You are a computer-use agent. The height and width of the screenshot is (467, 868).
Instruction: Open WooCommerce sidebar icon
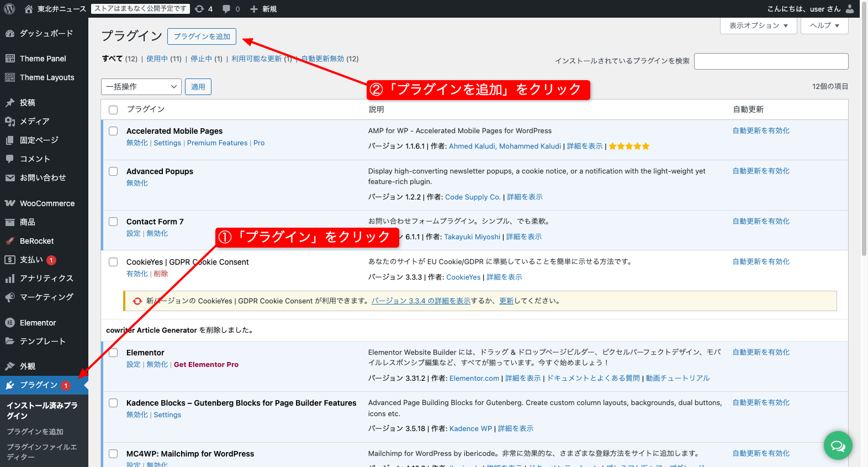click(10, 203)
